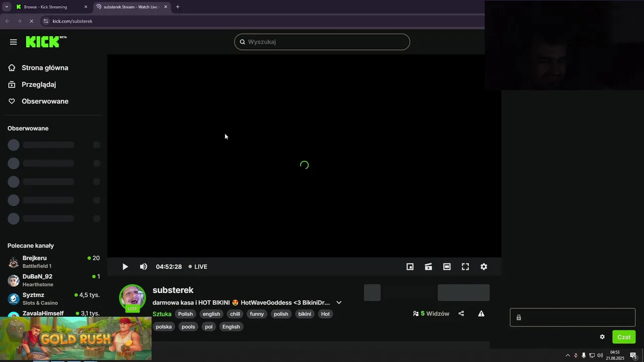Toggle theater mode
This screenshot has width=644, height=362.
tap(447, 267)
